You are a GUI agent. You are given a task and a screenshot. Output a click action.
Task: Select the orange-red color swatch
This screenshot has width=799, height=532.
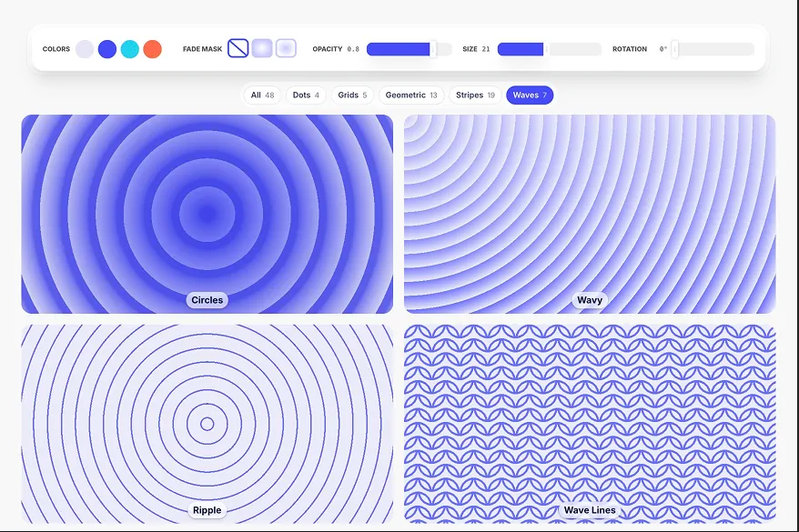coord(152,49)
